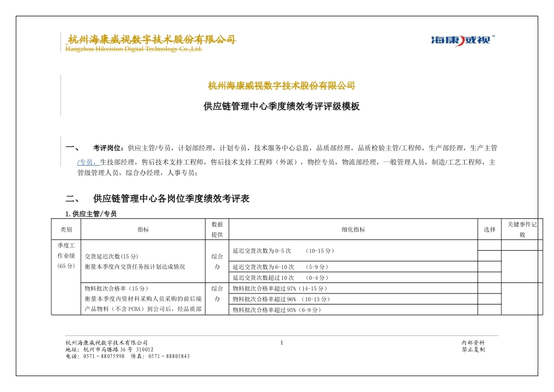Click page number '1' in footer
The image size is (554, 392).
coord(282,342)
